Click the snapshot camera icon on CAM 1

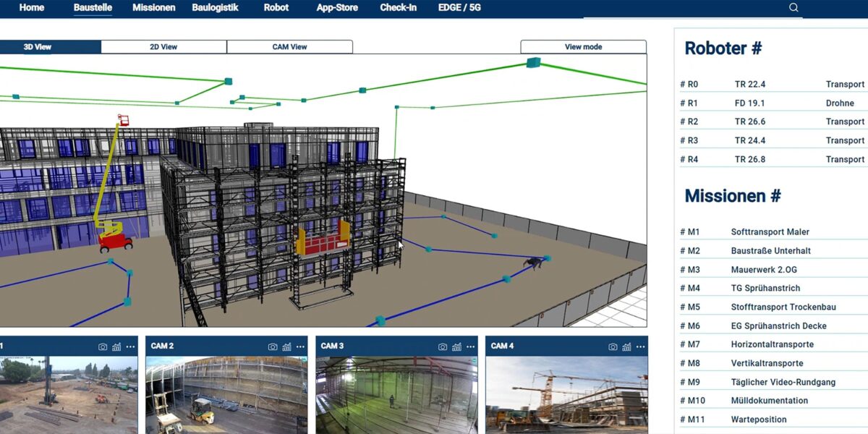coord(102,346)
